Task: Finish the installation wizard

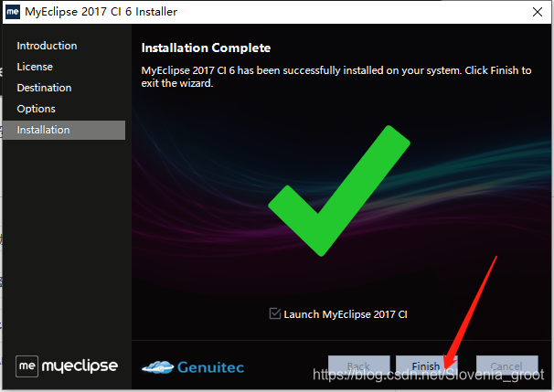Action: [426, 366]
